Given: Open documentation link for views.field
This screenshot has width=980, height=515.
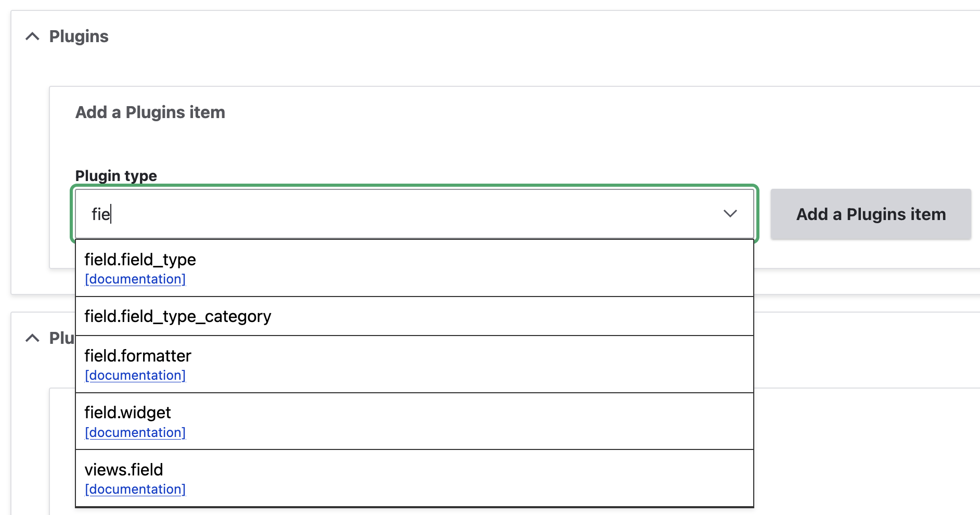Looking at the screenshot, I should pyautogui.click(x=135, y=490).
